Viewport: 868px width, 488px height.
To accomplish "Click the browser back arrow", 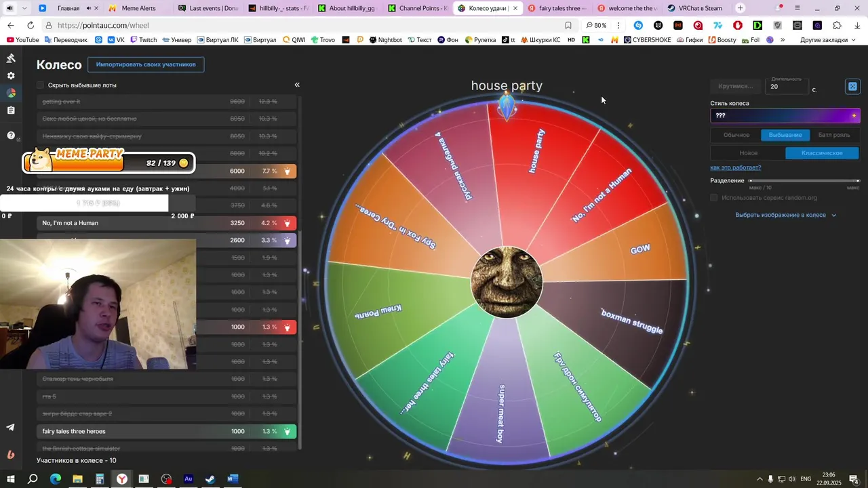I will [11, 25].
